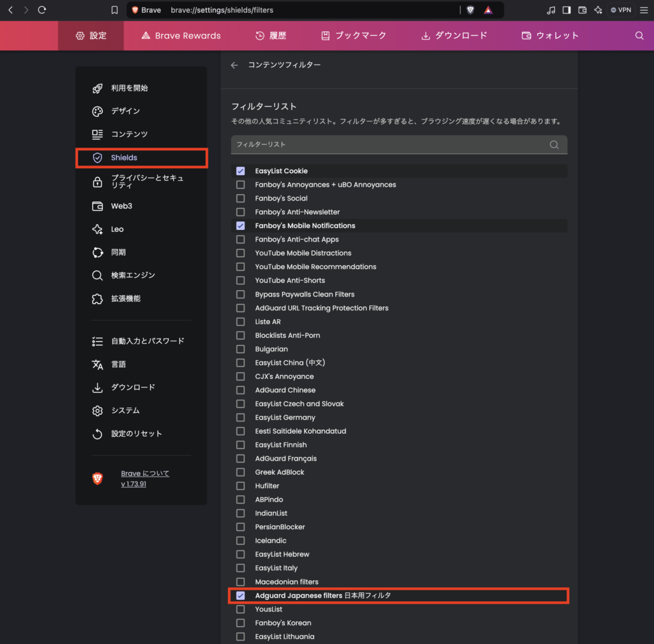Check YouTube Mobile Distractions
This screenshot has width=654, height=644.
(240, 253)
